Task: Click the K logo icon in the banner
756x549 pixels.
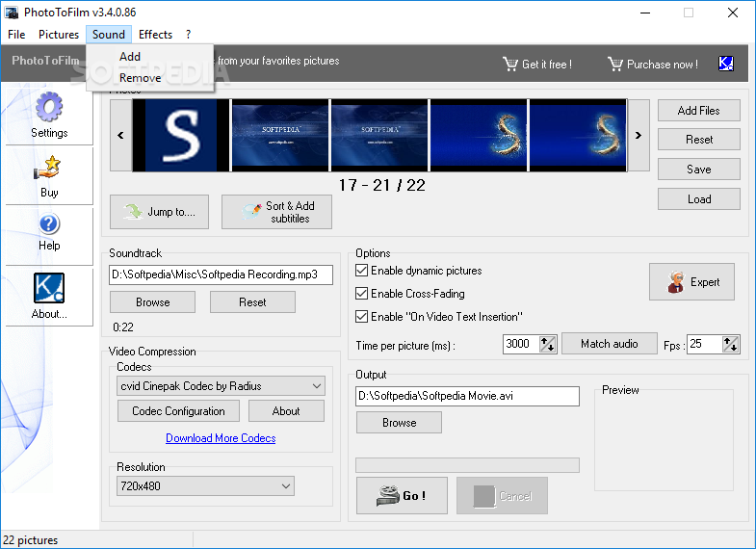Action: (726, 64)
